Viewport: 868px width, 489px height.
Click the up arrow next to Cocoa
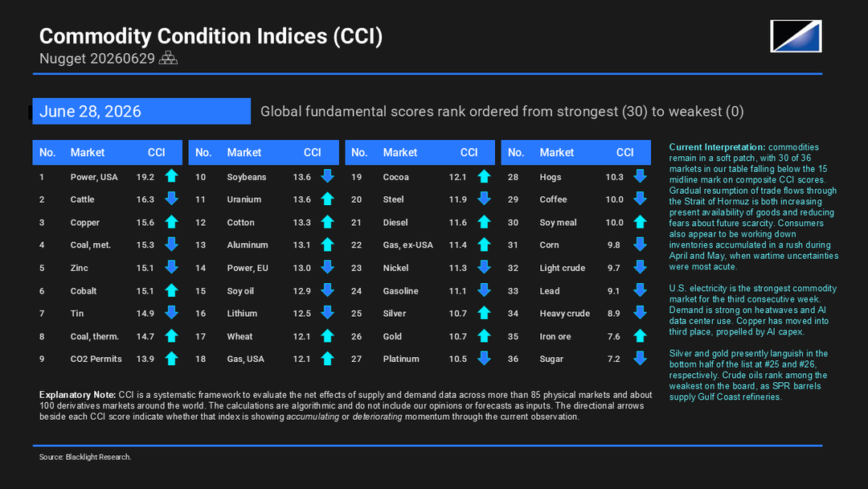(485, 176)
